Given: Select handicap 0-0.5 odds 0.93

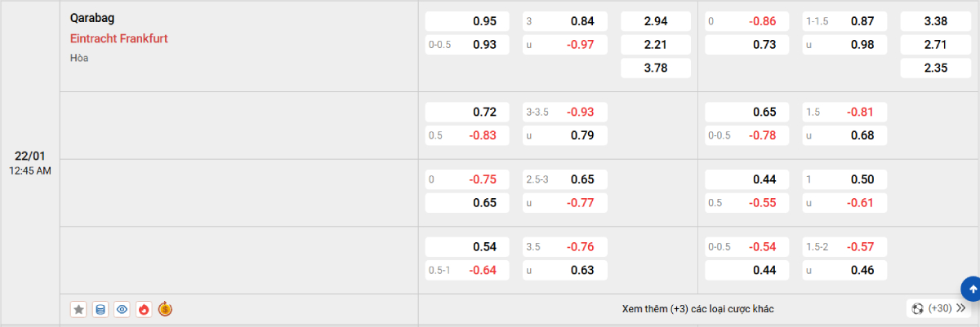Looking at the screenshot, I should coord(468,45).
